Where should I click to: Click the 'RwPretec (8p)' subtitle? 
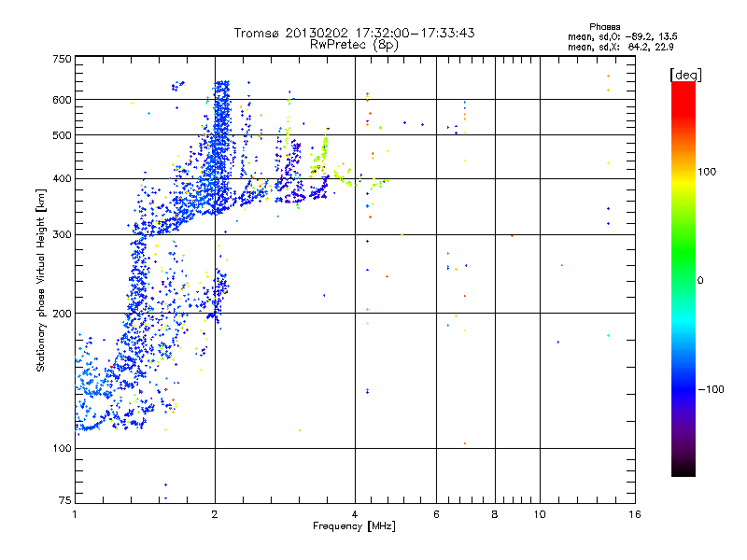[x=354, y=45]
